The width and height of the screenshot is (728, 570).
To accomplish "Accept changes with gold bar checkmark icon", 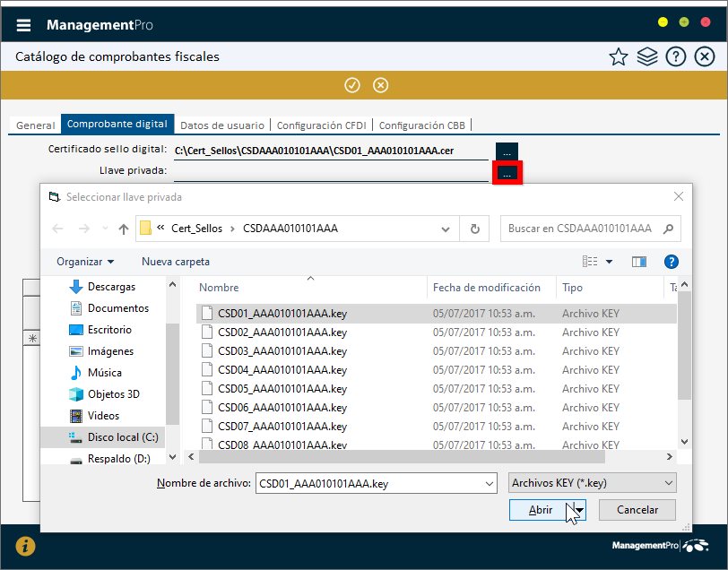I will click(352, 85).
